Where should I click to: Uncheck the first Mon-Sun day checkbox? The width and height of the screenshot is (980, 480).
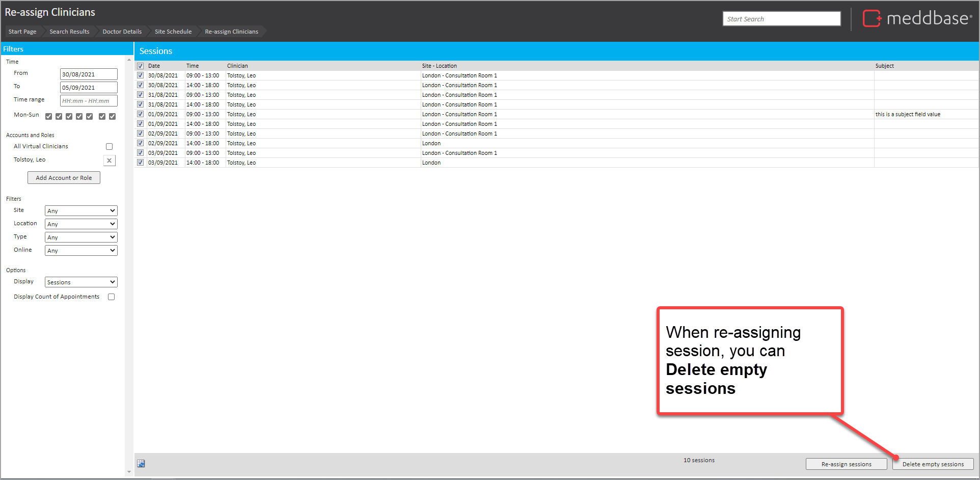49,116
